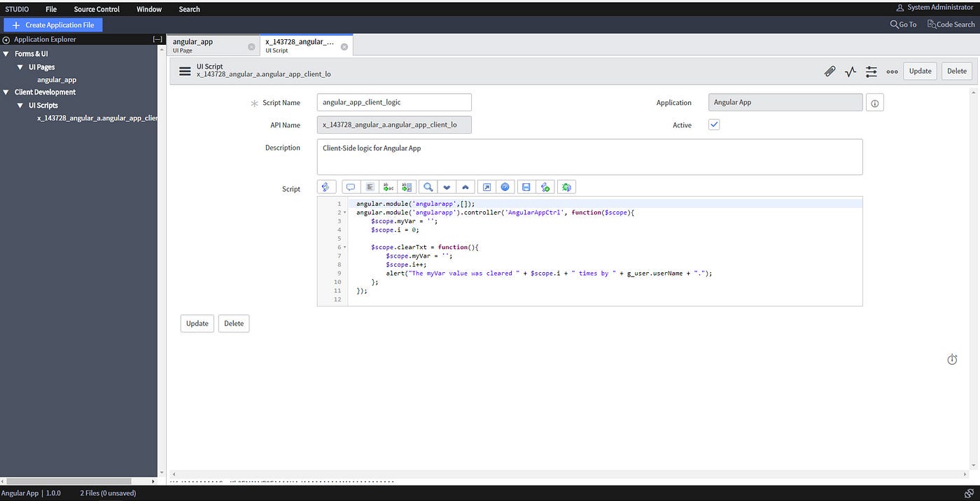This screenshot has height=501, width=980.
Task: Open the attachments paperclip icon
Action: (830, 71)
